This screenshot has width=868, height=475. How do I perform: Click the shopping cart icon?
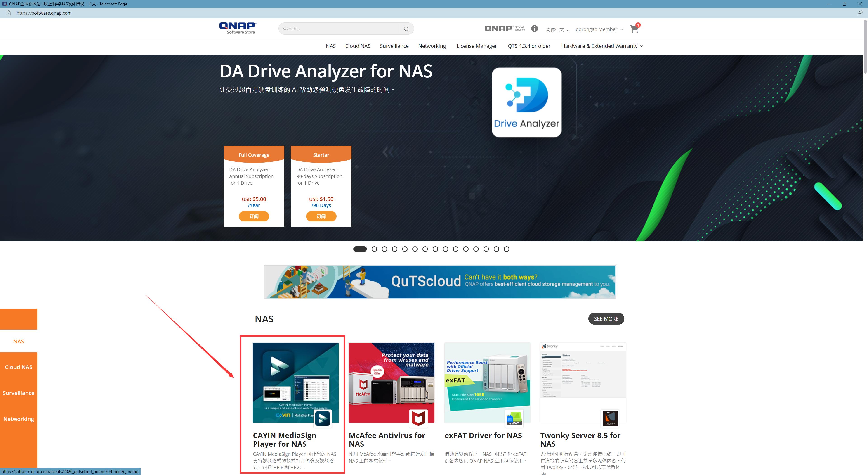coord(634,29)
